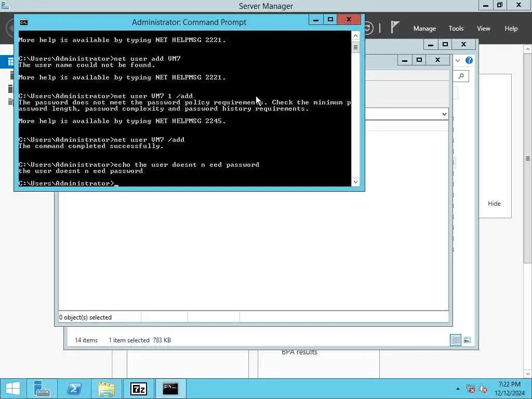Select Command Prompt taskbar button
The image size is (532, 399).
pyautogui.click(x=170, y=389)
